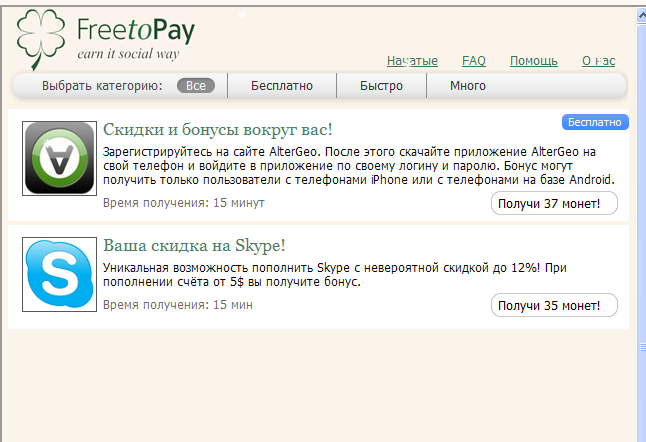
Task: Open the Начатые link
Action: (412, 61)
